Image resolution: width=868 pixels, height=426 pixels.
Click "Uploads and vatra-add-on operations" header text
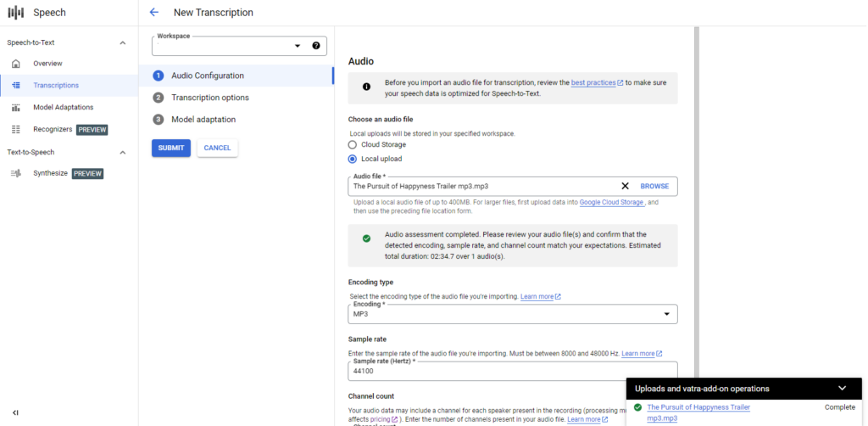(702, 389)
